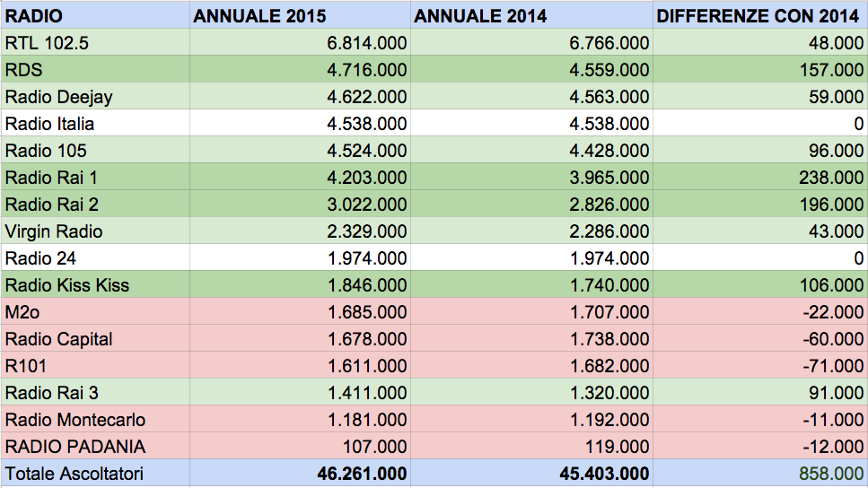
Task: Select the Radio 105 name cell
Action: pos(95,151)
